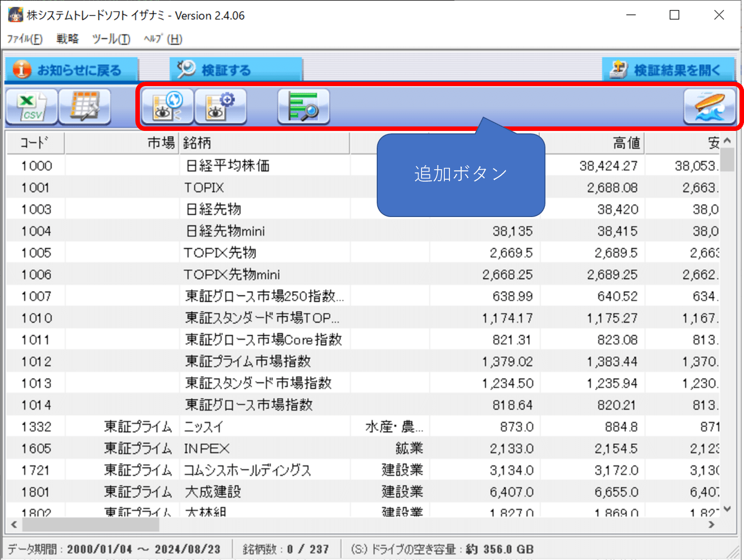
Task: Click the horizontal scrollbar thumb
Action: pyautogui.click(x=91, y=524)
